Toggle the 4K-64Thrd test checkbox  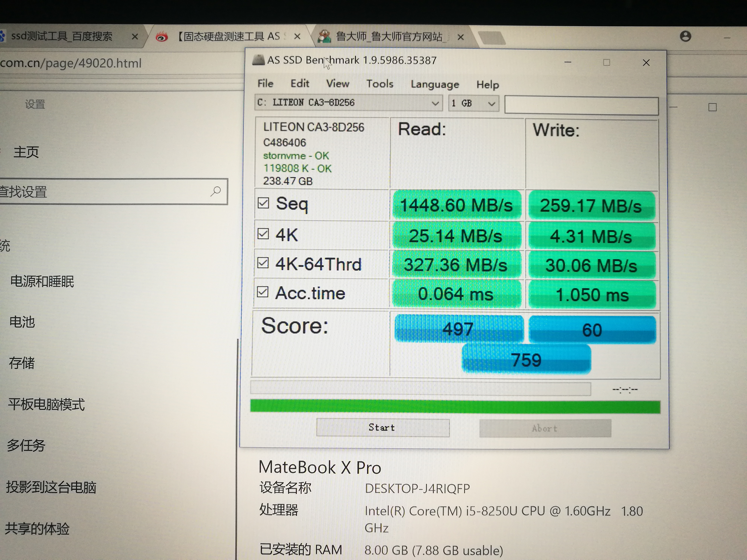(263, 263)
